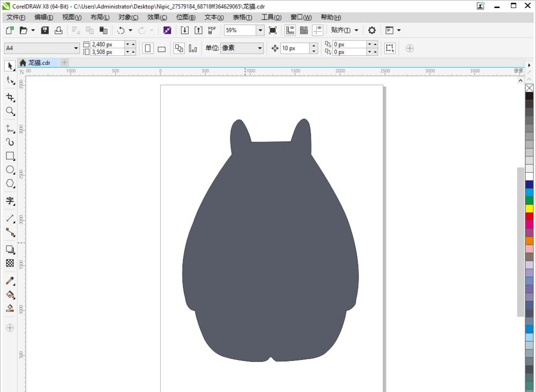
Task: Select the Polygon tool
Action: point(9,184)
